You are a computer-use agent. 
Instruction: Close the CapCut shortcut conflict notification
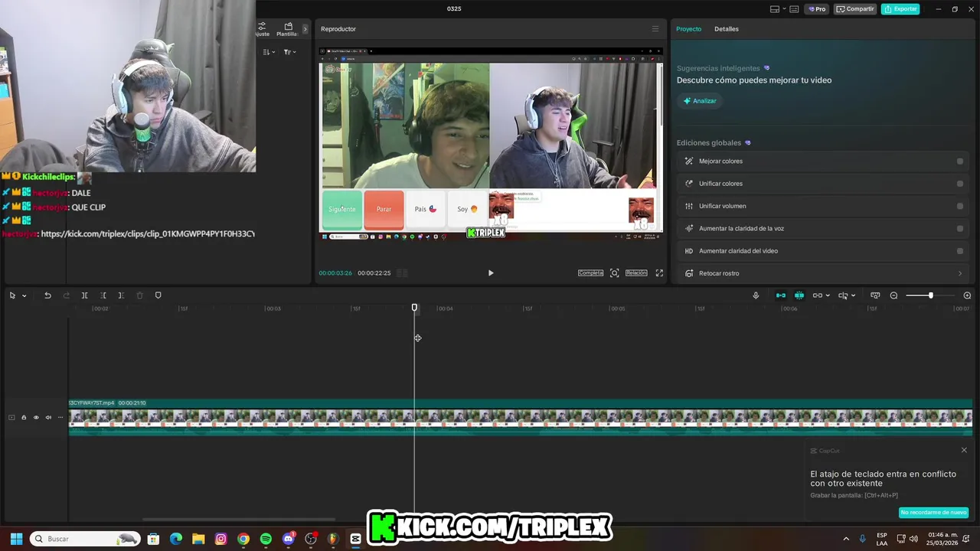click(x=964, y=450)
